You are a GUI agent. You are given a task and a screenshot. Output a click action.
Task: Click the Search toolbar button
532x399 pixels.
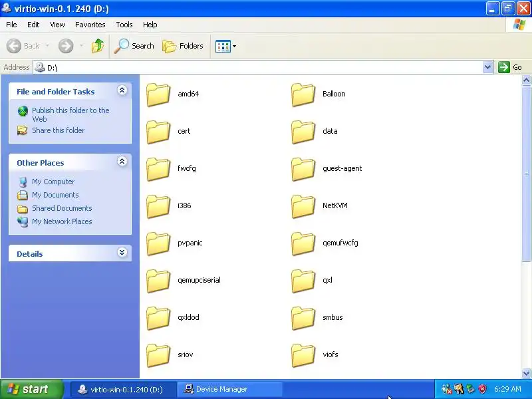(x=134, y=46)
